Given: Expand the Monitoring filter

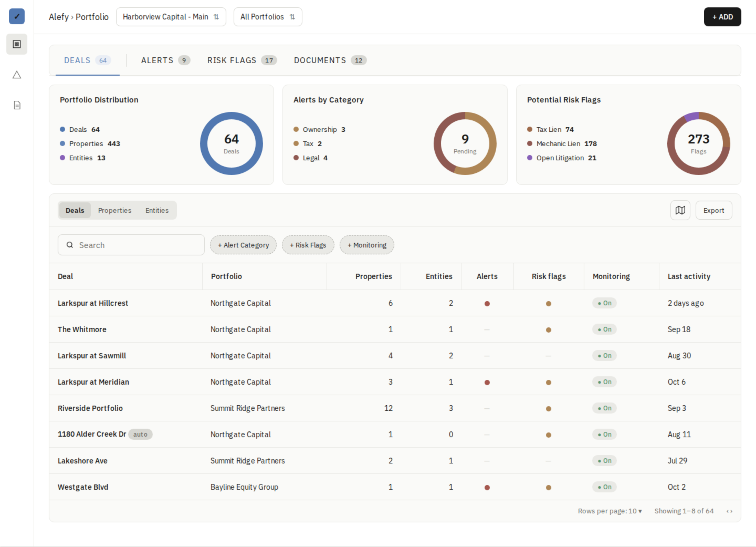Looking at the screenshot, I should (x=367, y=245).
